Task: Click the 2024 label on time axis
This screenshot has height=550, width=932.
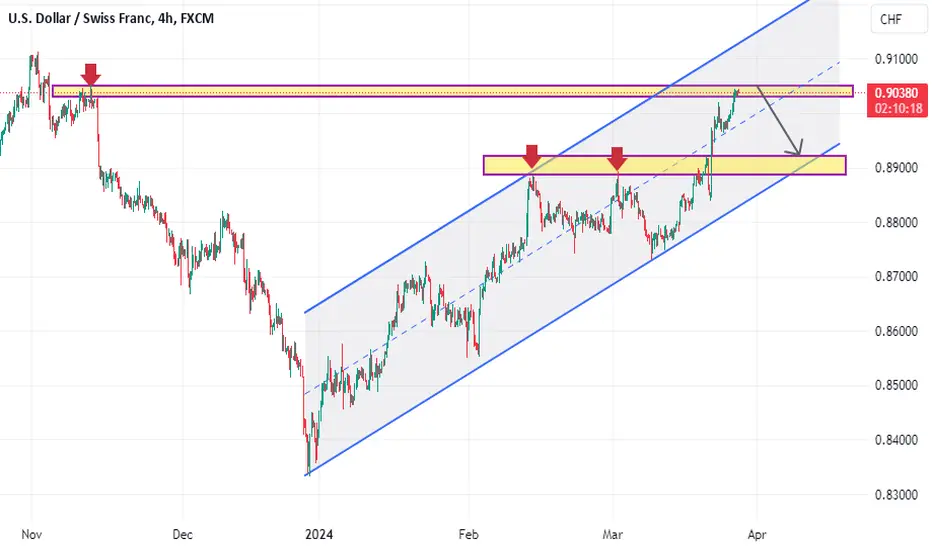Action: pos(319,535)
